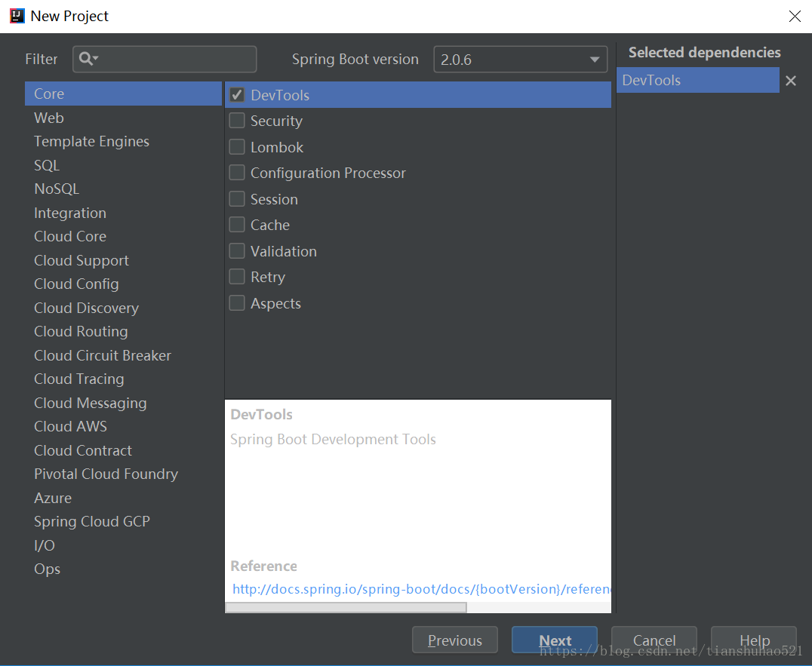
Task: Open Help for this dialog
Action: tap(754, 640)
